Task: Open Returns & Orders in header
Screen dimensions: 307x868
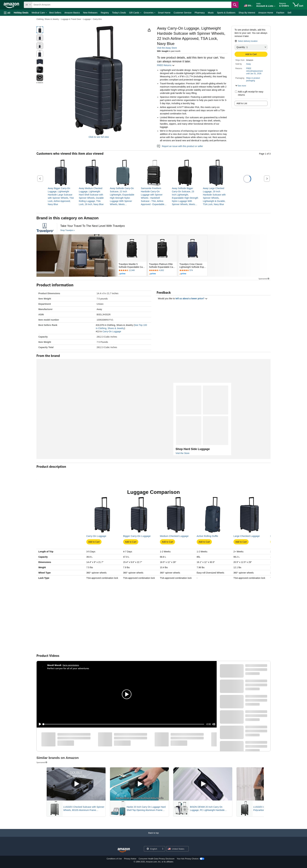Action: (x=284, y=5)
